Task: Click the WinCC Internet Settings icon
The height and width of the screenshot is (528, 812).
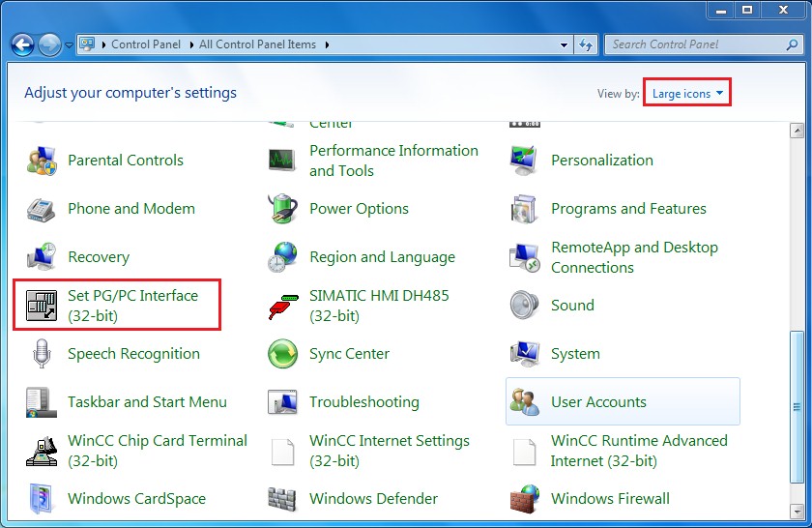Action: pos(282,452)
